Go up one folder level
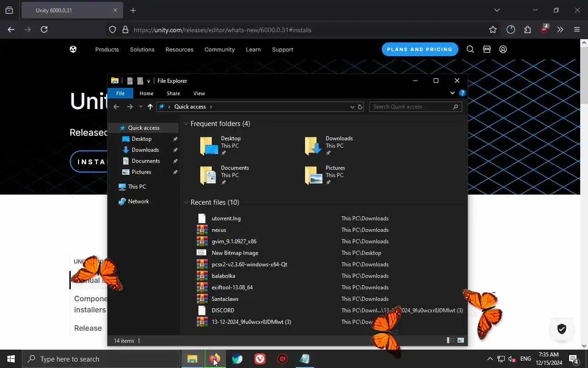This screenshot has width=588, height=368. [150, 107]
